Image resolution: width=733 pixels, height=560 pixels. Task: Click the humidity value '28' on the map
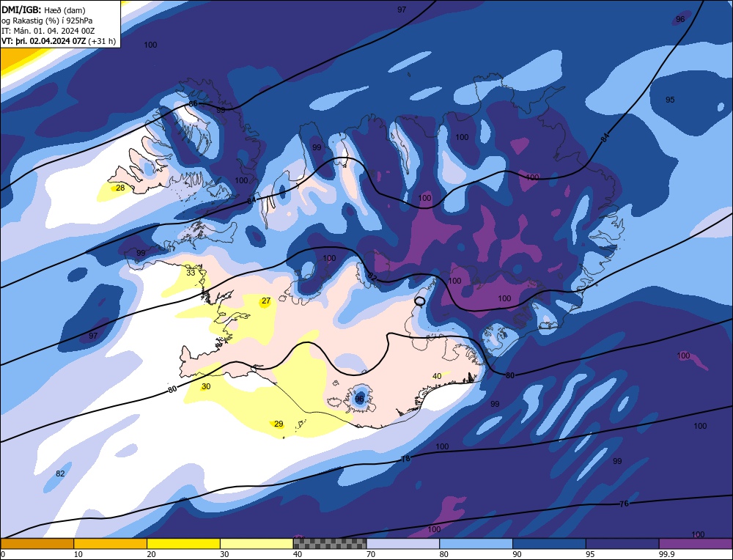[x=121, y=188]
